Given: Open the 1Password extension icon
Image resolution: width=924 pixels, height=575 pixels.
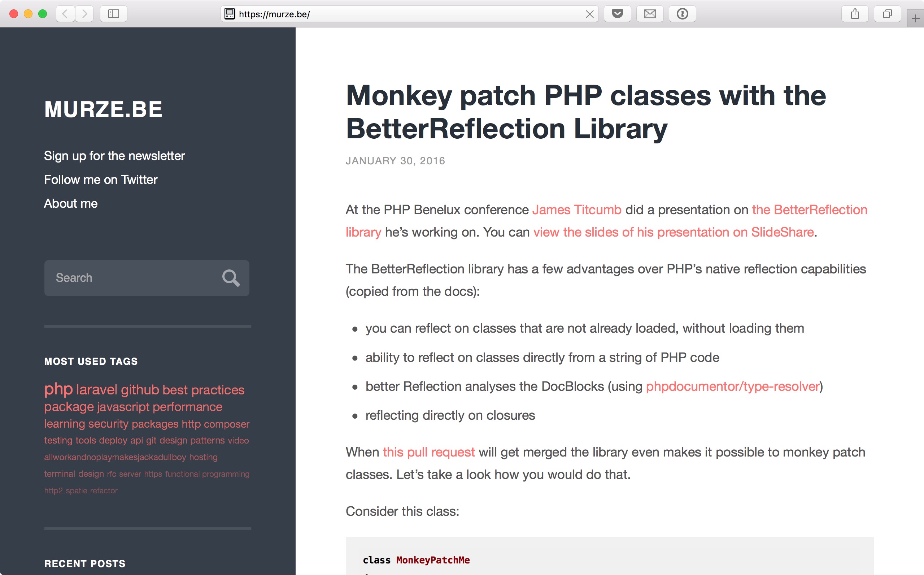Looking at the screenshot, I should pyautogui.click(x=683, y=14).
